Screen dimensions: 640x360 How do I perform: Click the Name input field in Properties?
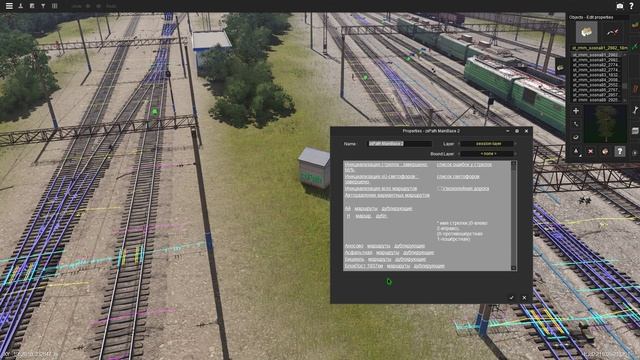(400, 144)
